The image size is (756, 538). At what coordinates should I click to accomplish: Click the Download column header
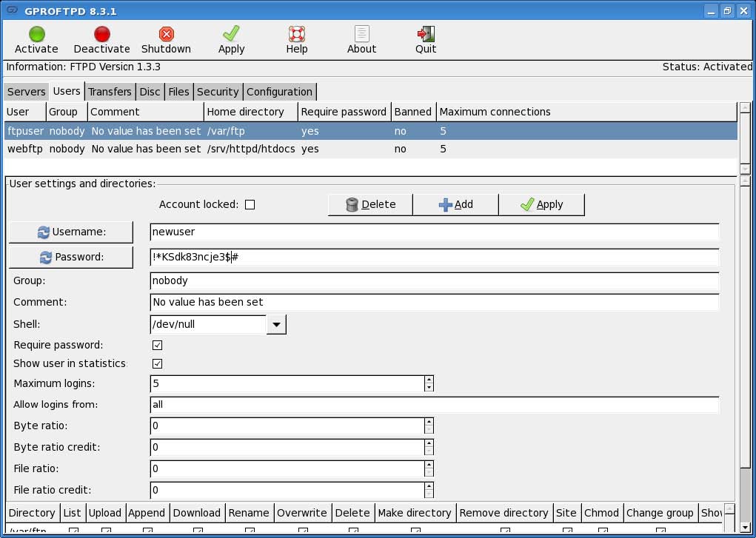[197, 513]
